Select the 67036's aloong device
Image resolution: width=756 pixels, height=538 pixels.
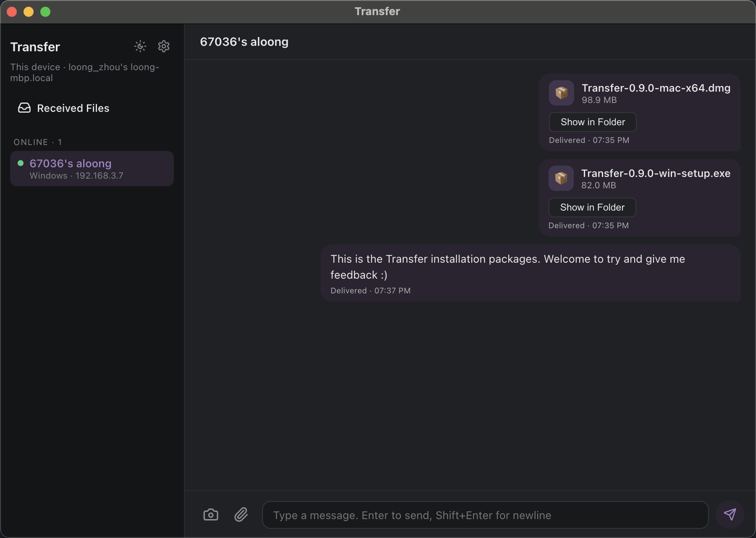[92, 169]
